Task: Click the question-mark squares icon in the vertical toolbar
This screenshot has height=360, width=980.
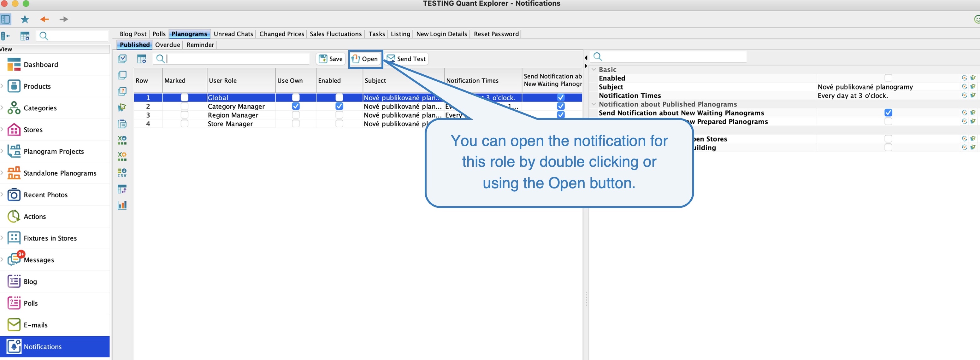Action: point(122,91)
